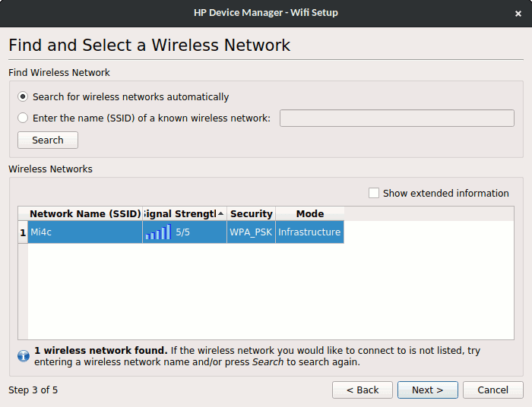The height and width of the screenshot is (407, 532).
Task: Select row number 1 header
Action: tap(23, 232)
